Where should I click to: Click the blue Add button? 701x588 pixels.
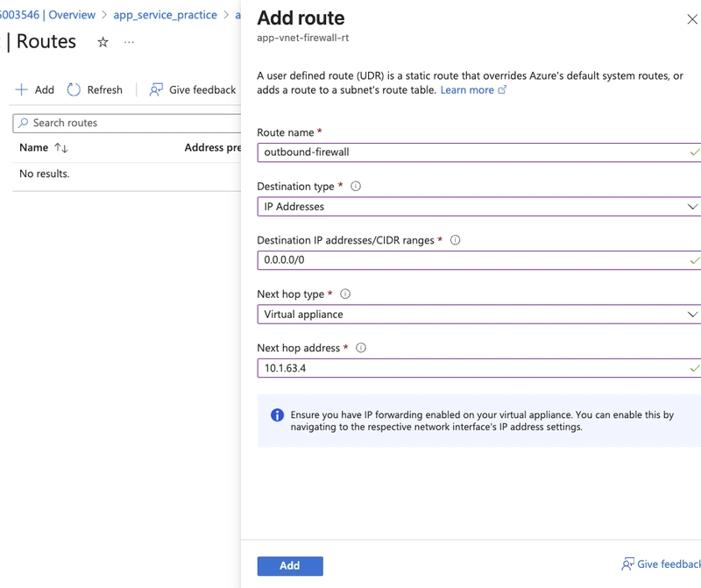pos(290,565)
